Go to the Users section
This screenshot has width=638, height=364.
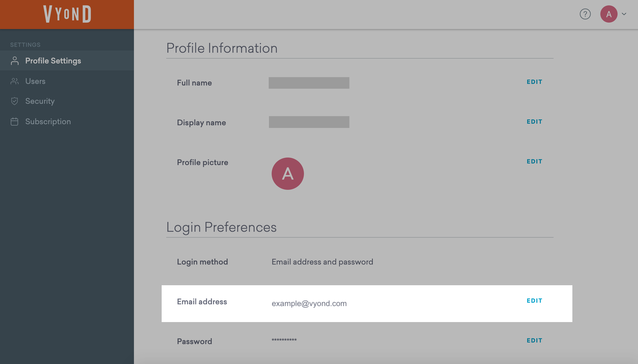[x=35, y=81]
